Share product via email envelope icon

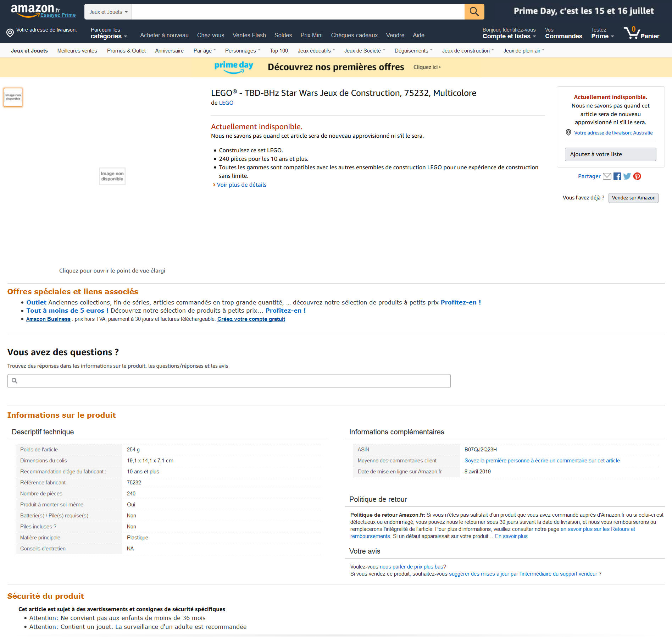click(x=607, y=176)
